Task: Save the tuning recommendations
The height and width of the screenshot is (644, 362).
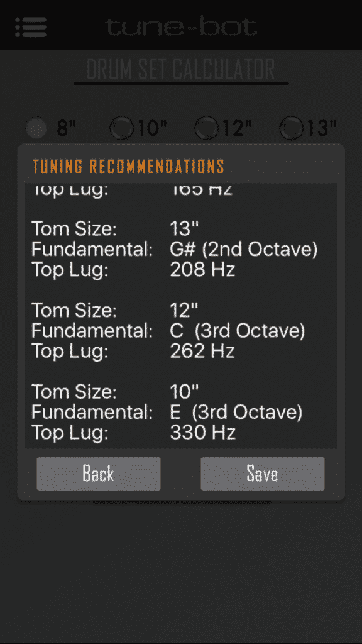Action: pyautogui.click(x=262, y=474)
